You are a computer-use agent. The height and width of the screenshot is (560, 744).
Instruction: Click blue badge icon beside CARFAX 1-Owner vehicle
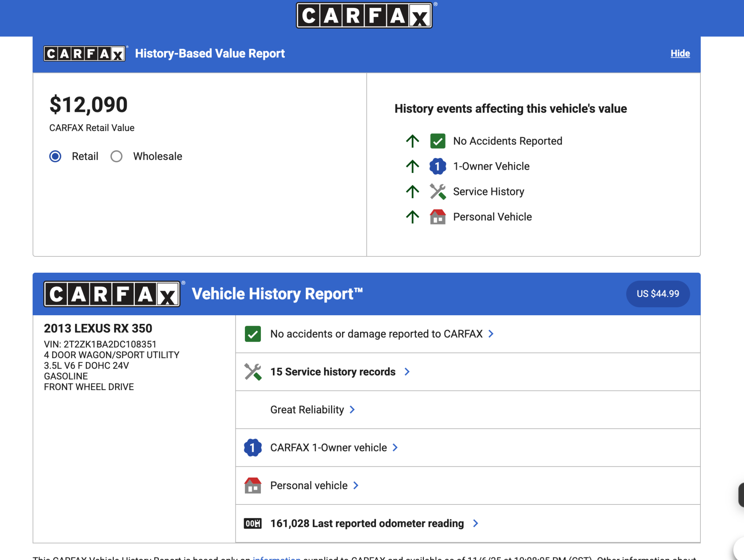pos(252,447)
